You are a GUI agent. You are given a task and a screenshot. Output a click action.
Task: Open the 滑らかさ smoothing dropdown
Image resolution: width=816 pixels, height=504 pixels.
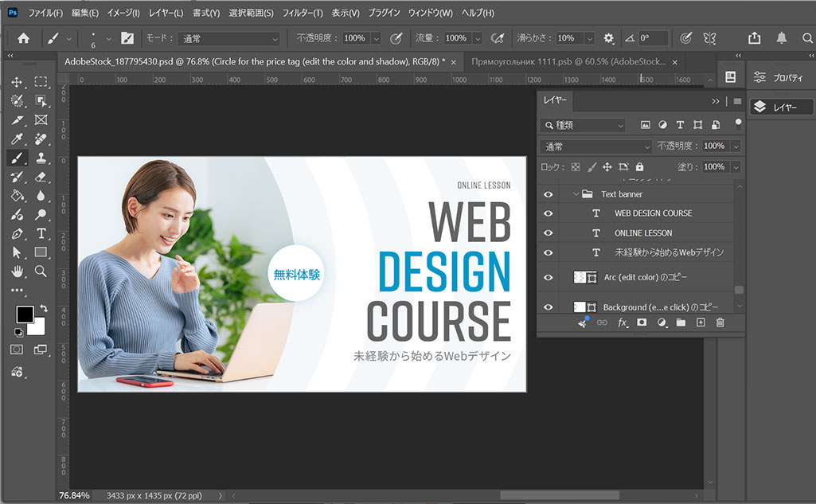590,38
